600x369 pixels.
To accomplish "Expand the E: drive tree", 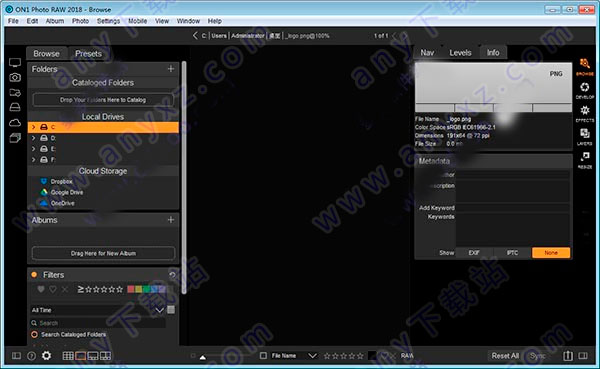I will pos(34,149).
